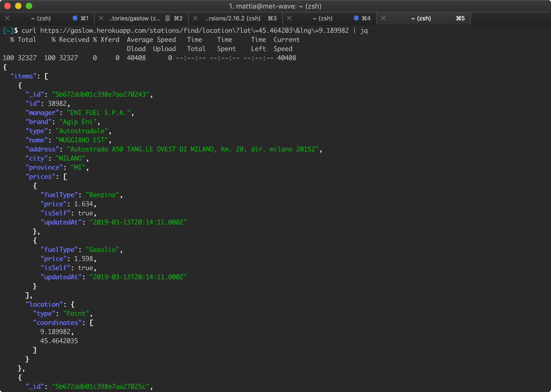The image size is (551, 392).
Task: Close the first ~ (zsh) tab
Action: click(7, 18)
